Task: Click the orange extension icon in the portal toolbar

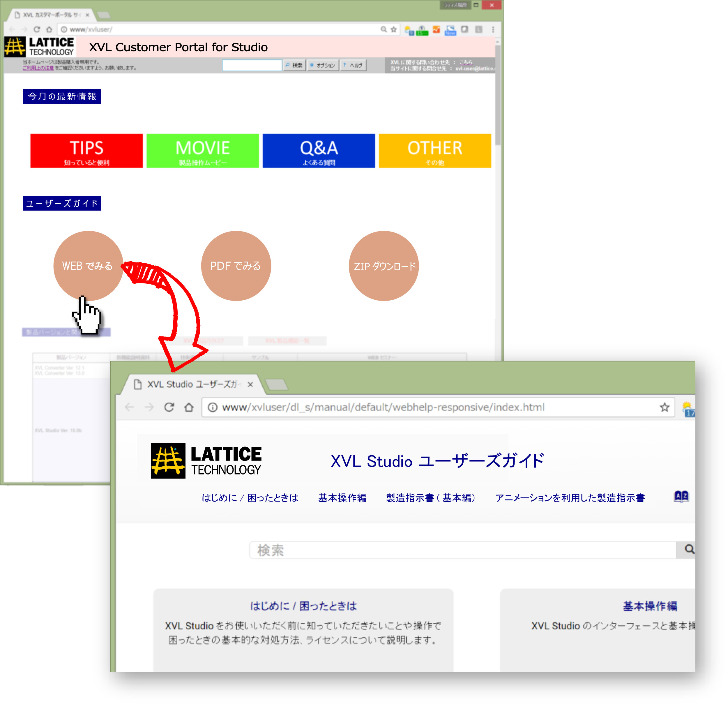Action: 436,29
